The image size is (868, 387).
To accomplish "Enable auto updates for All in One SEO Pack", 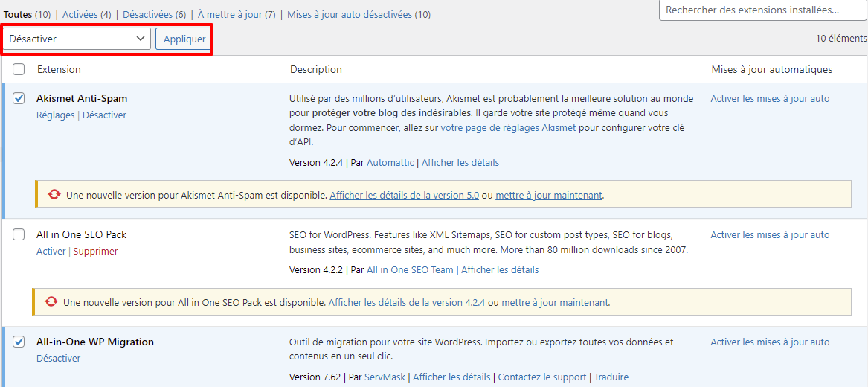I will coord(770,234).
